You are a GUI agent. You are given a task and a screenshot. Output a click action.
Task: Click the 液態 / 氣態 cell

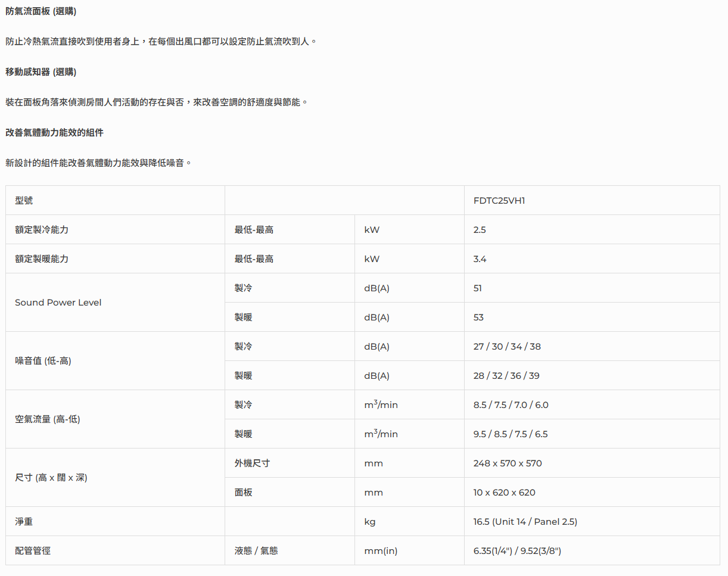coord(256,551)
